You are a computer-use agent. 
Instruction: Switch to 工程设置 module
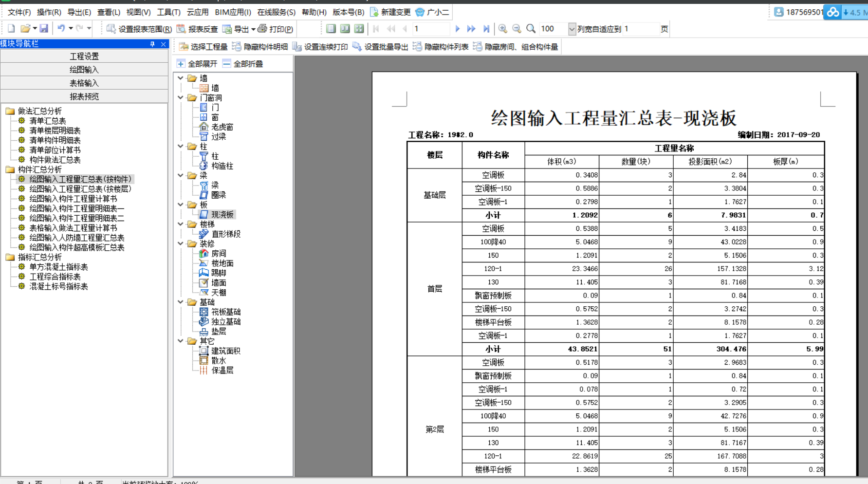(x=84, y=56)
